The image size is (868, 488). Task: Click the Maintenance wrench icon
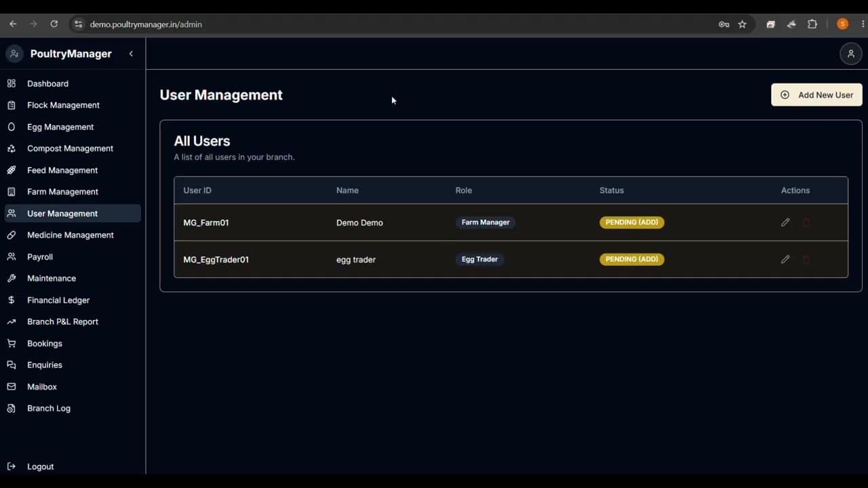tap(12, 279)
